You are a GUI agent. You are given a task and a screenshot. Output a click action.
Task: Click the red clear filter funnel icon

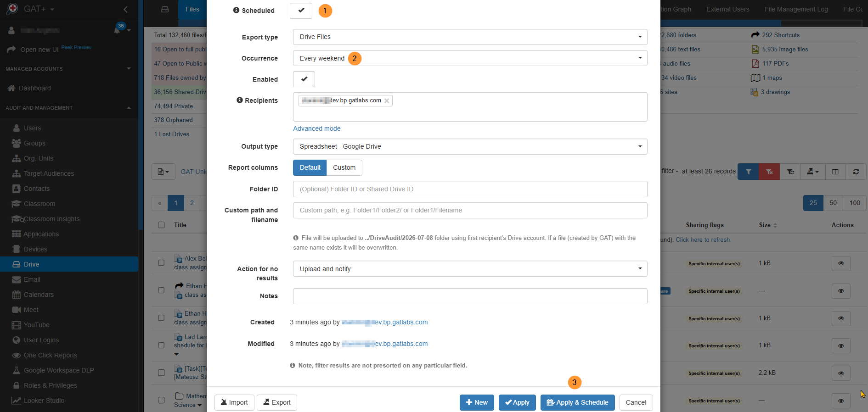pyautogui.click(x=769, y=172)
